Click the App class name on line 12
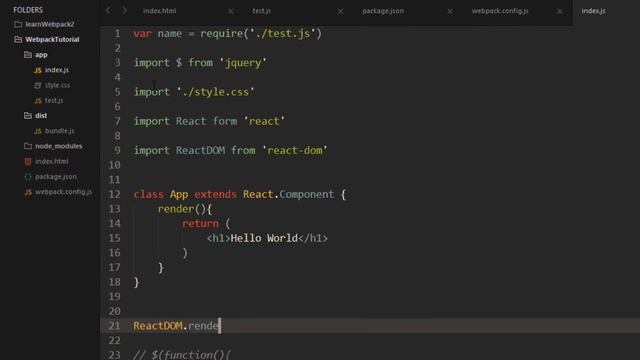The height and width of the screenshot is (360, 640). [179, 194]
